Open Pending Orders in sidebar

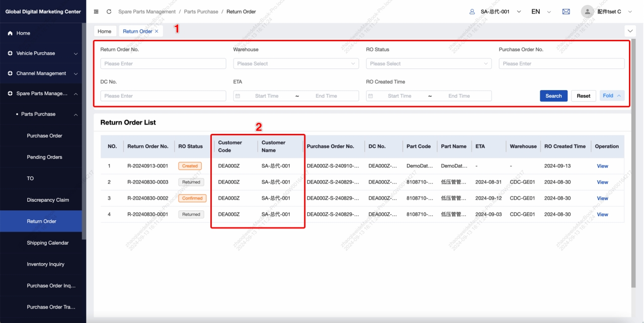click(x=45, y=157)
